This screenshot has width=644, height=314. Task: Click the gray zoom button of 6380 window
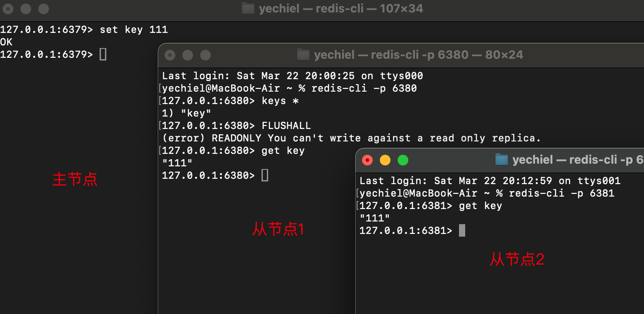coord(205,55)
